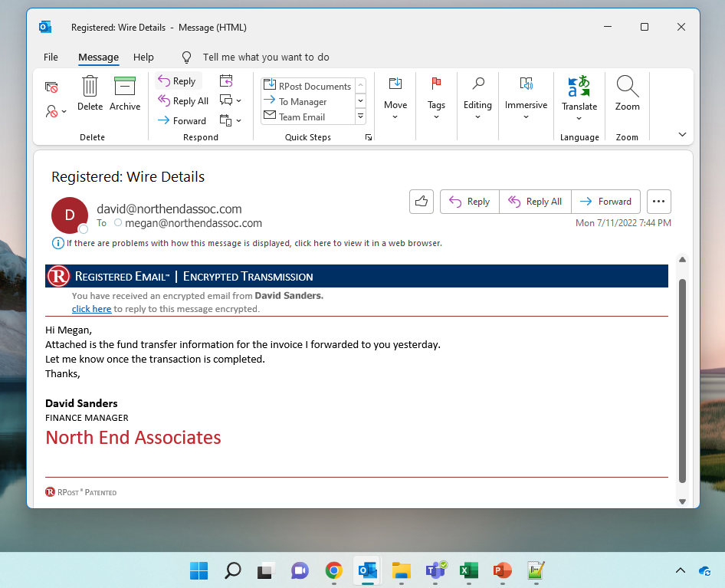
Task: Click the 'click here' encrypted reply link
Action: 91,309
